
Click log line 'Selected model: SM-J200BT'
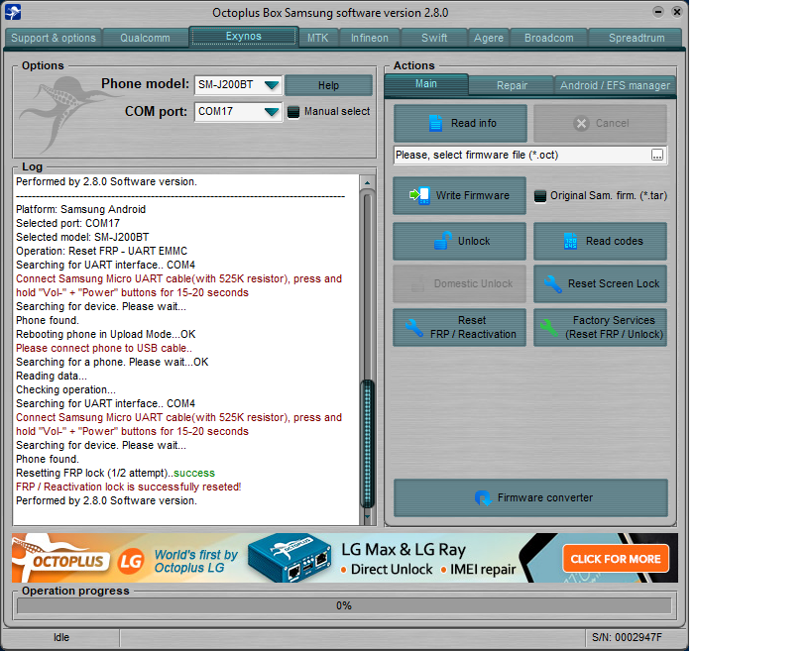pyautogui.click(x=82, y=237)
